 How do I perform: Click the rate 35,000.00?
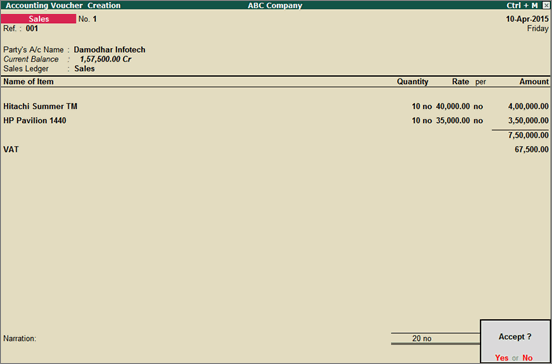[453, 121]
